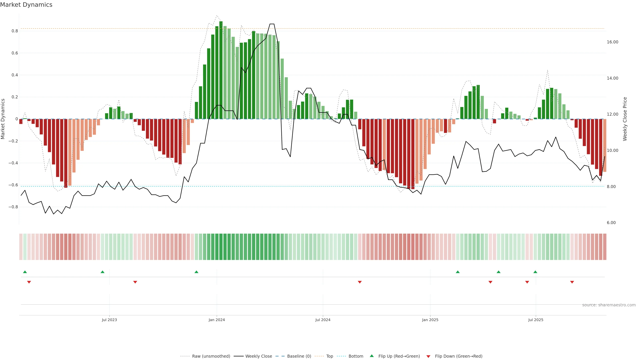Click the red flip-down marker after Jul 2023
This screenshot has width=644, height=362.
pyautogui.click(x=135, y=282)
